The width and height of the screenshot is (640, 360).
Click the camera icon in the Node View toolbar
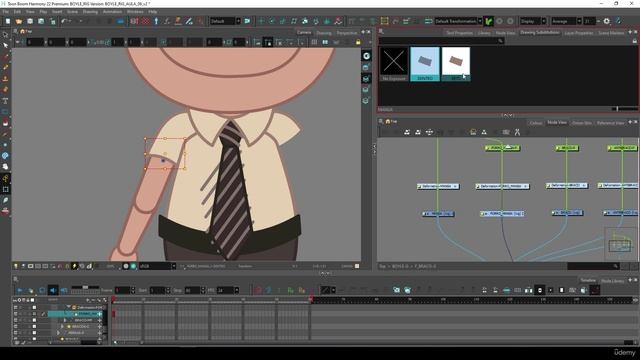pyautogui.click(x=506, y=132)
